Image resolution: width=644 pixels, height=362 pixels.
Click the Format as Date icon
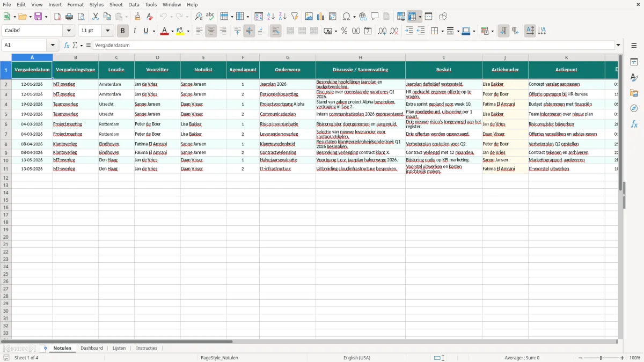click(x=368, y=31)
